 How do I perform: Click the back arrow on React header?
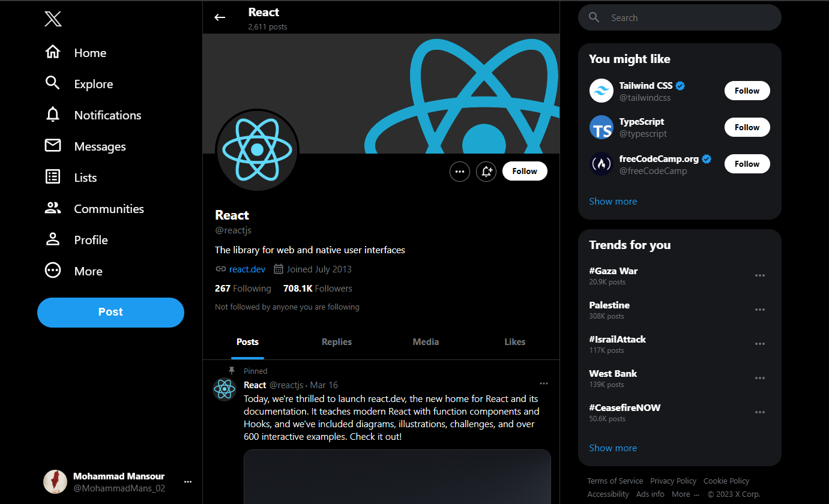click(x=220, y=17)
